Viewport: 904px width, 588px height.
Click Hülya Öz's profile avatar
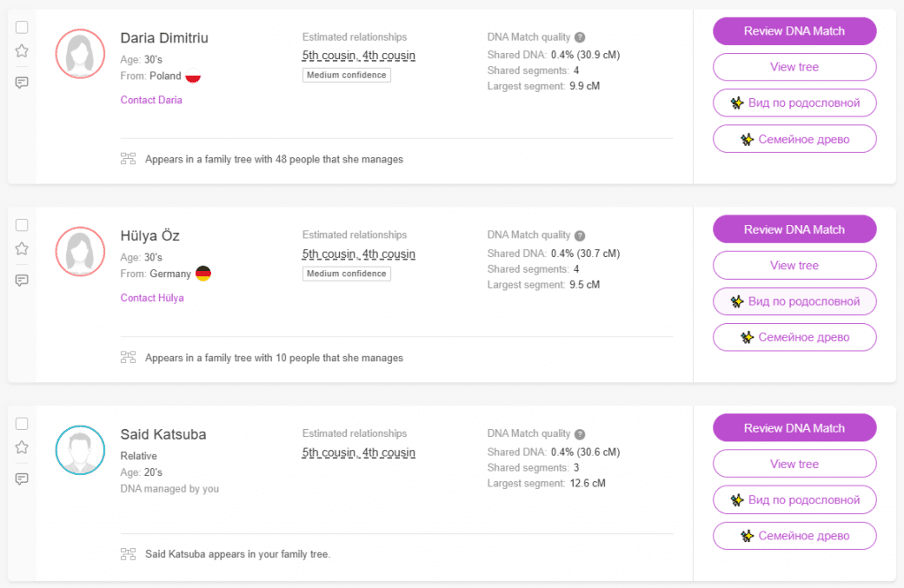(81, 252)
